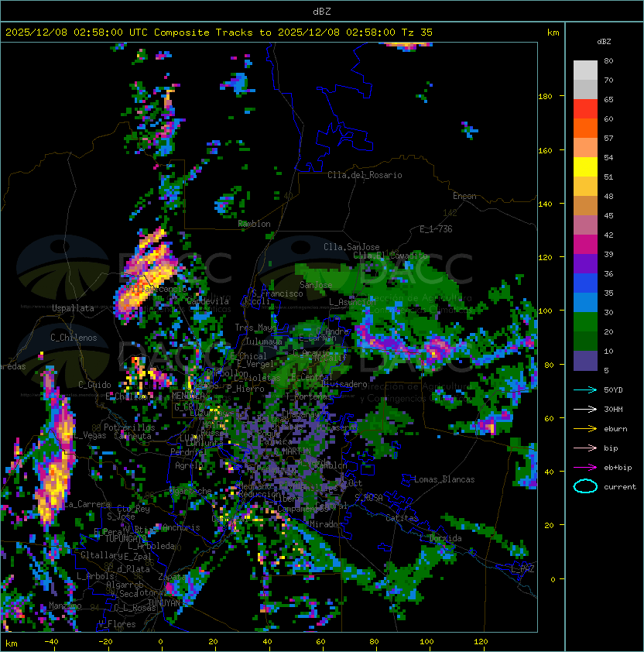
Task: Click the L_PAZ place label
Action: coord(522,569)
